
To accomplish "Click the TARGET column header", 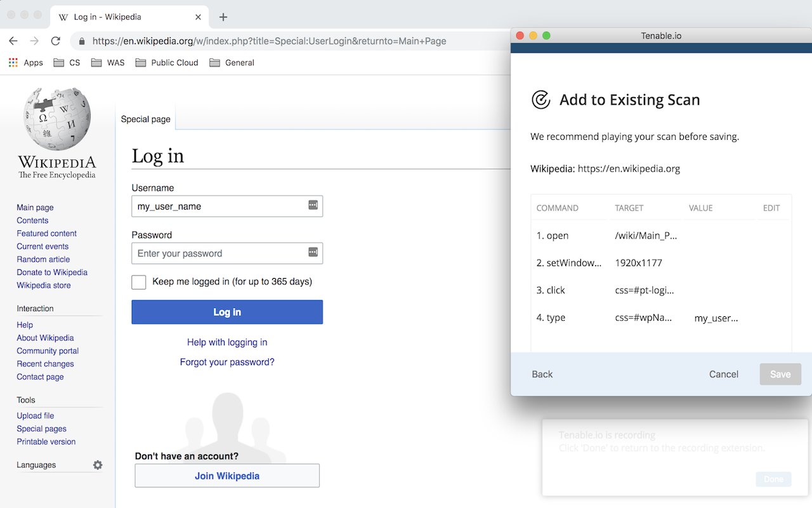I will tap(629, 208).
